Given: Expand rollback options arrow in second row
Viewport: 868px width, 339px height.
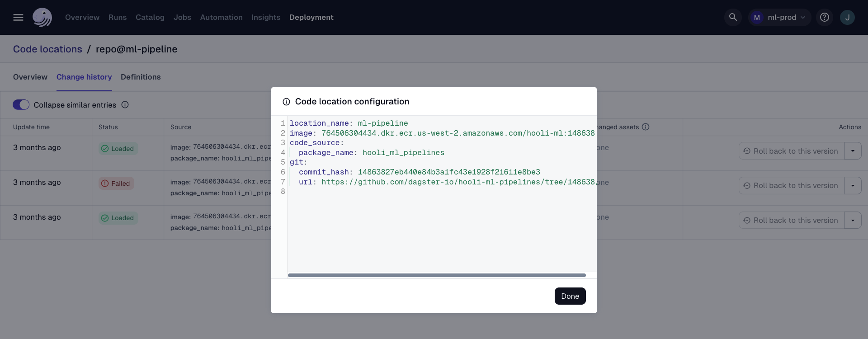Looking at the screenshot, I should (853, 186).
